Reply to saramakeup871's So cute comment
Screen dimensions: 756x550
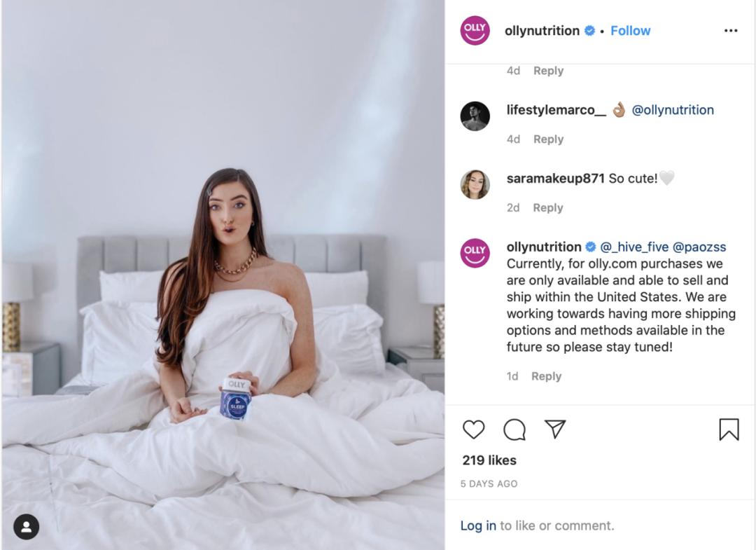tap(547, 207)
